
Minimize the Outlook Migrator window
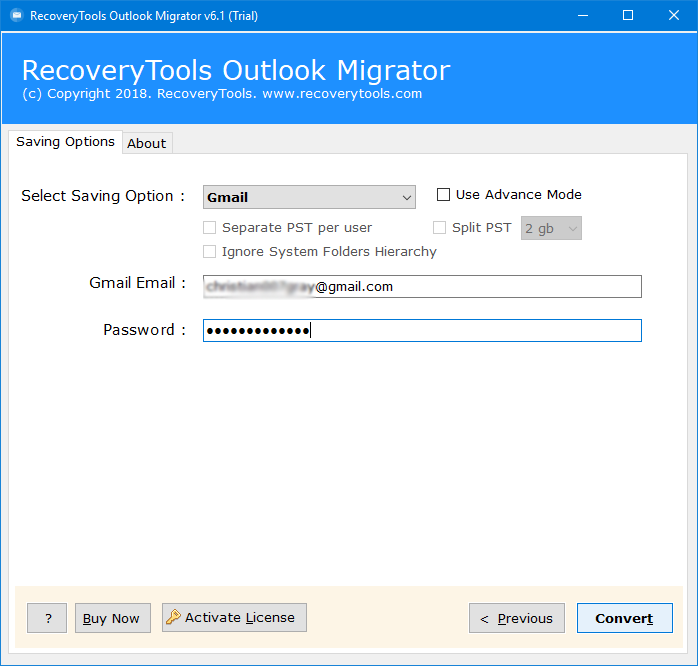click(x=583, y=16)
